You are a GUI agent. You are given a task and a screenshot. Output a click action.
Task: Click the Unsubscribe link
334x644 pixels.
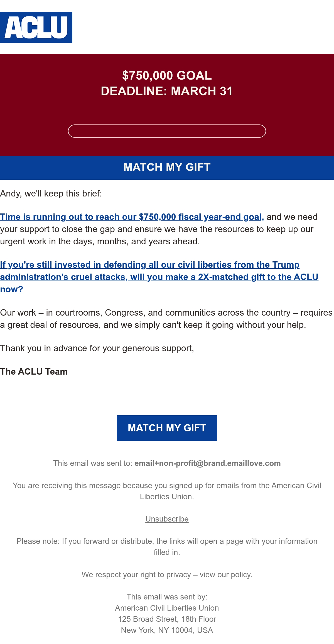[167, 519]
